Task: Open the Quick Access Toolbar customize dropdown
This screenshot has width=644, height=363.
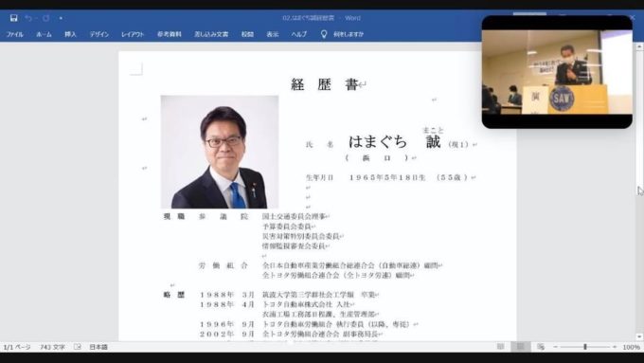Action: [x=61, y=18]
